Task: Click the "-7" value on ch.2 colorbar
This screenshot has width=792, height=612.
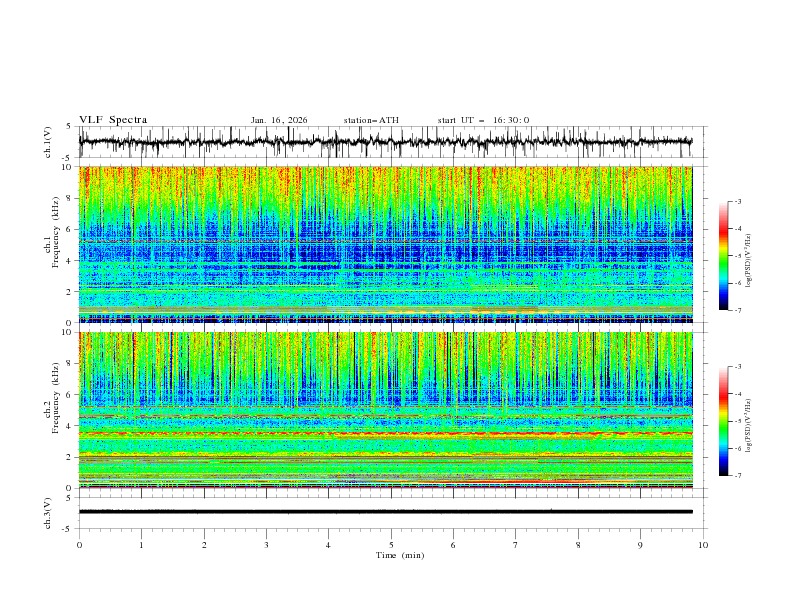Action: [737, 476]
